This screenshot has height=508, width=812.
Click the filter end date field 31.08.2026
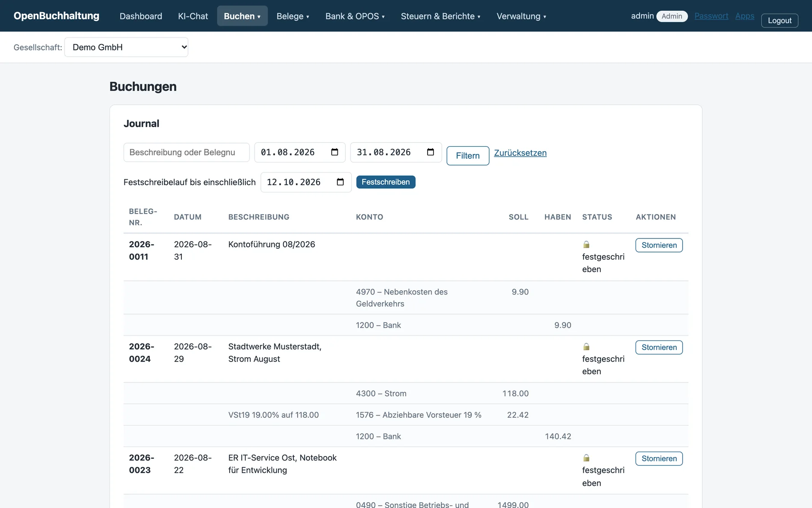(x=396, y=152)
